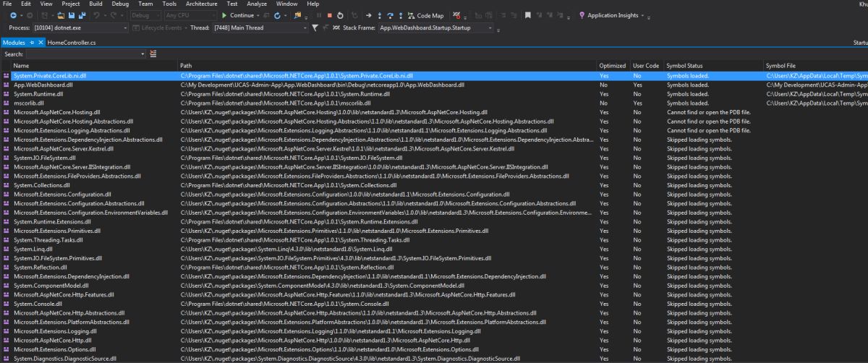Screen dimensions: 868x363
Task: Open the Thread Main Thread dropdown
Action: pos(260,28)
